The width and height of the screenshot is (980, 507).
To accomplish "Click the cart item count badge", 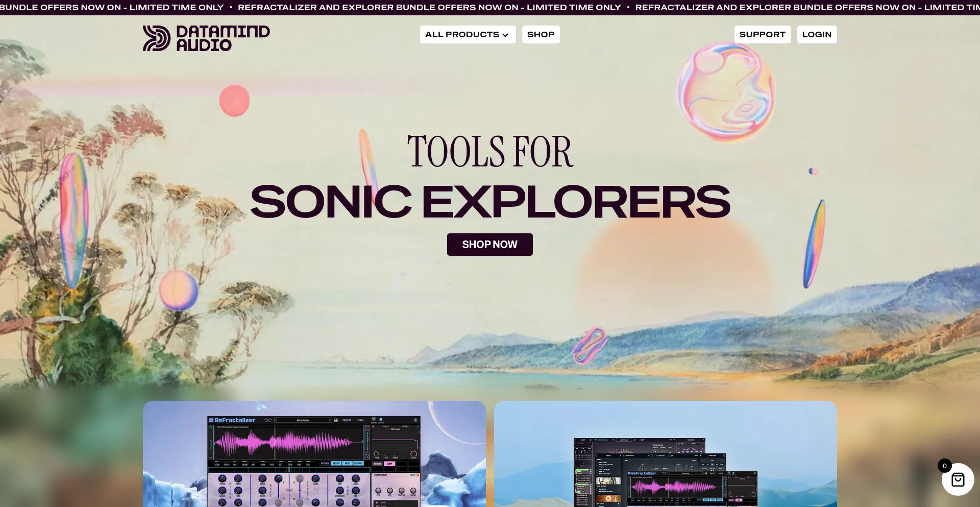I will (944, 466).
